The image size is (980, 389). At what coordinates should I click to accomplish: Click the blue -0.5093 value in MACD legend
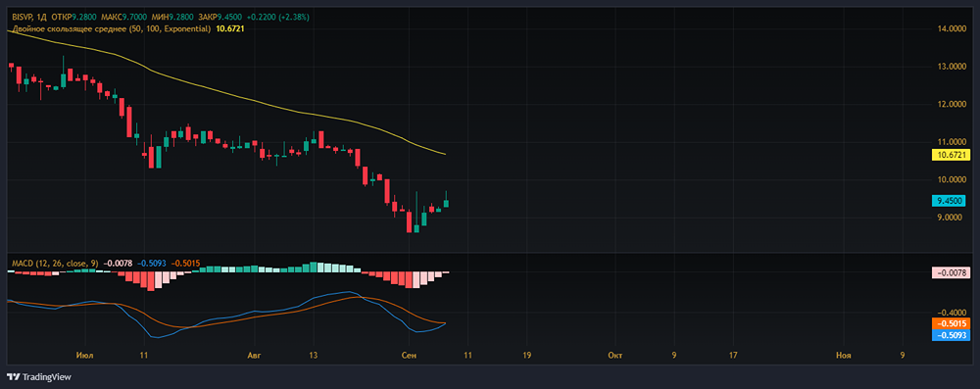151,264
